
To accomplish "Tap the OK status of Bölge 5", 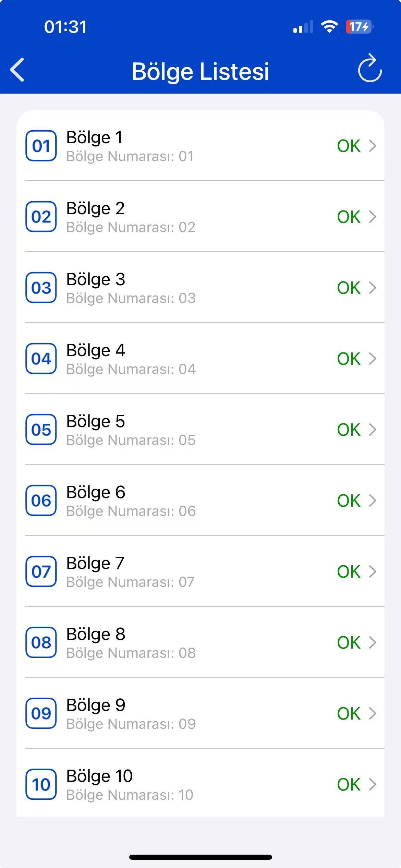I will pyautogui.click(x=349, y=430).
